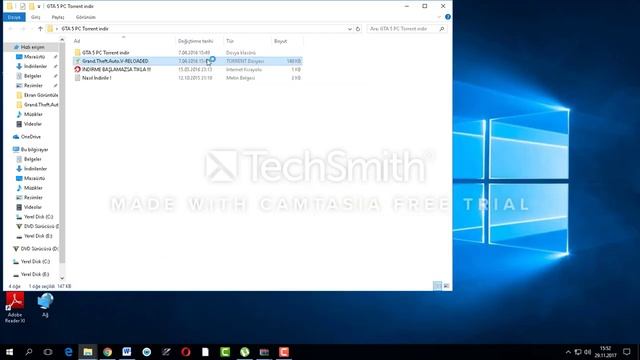
Task: Click the blank white document taskbar icon
Action: pos(205,352)
